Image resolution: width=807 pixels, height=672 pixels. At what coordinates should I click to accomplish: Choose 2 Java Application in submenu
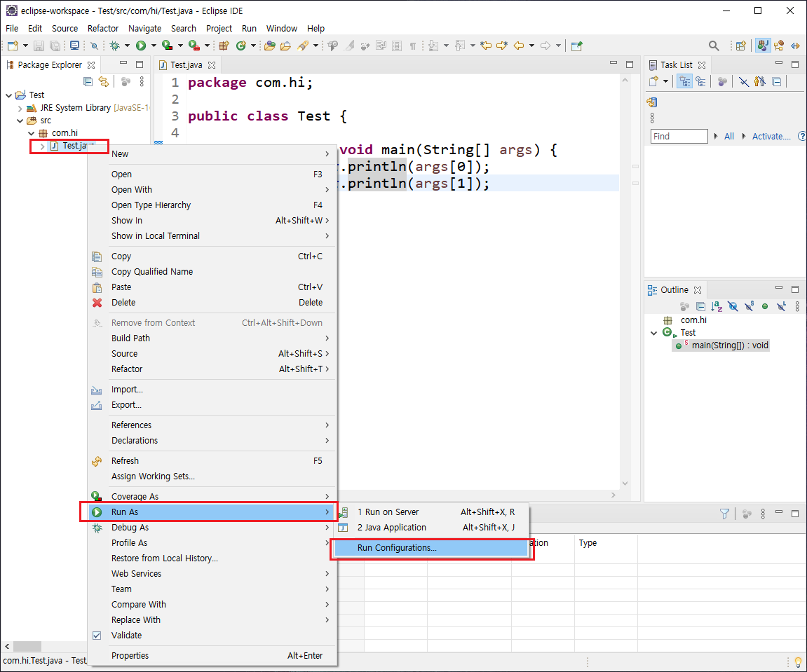tap(431, 528)
